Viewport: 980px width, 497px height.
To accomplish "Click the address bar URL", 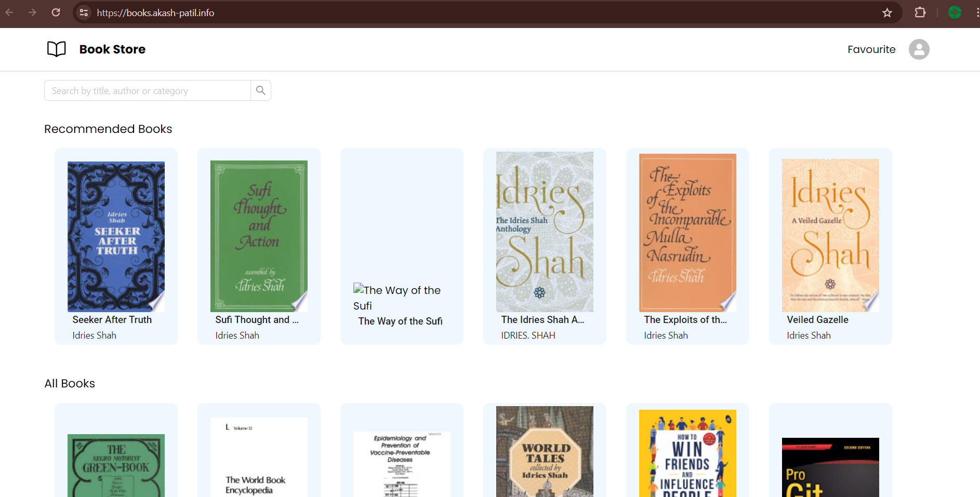I will coord(155,12).
